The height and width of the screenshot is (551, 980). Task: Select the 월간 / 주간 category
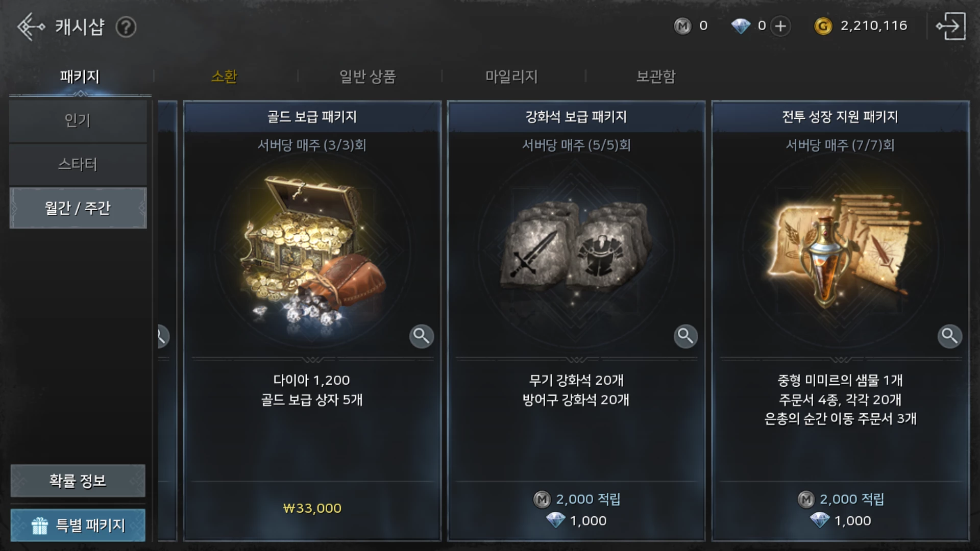(x=78, y=208)
